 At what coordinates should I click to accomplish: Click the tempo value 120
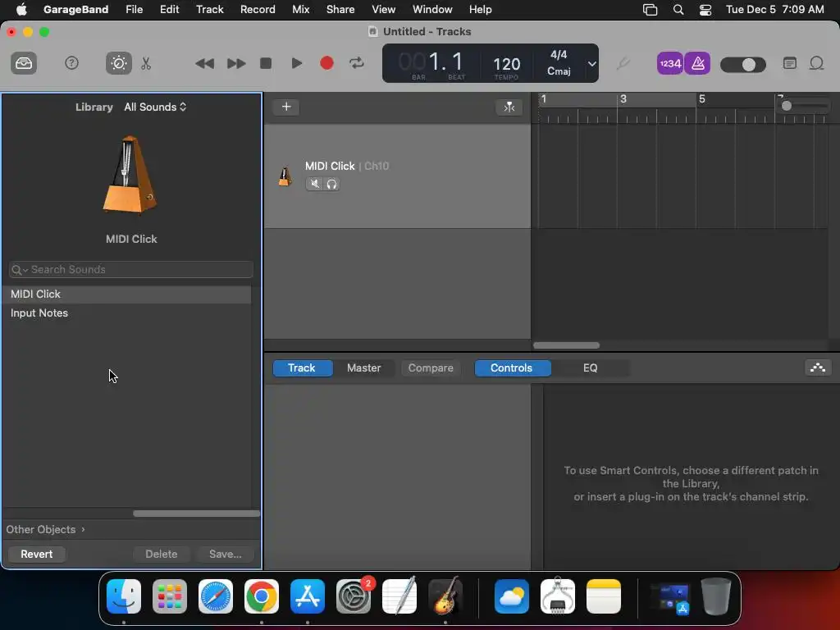[506, 64]
